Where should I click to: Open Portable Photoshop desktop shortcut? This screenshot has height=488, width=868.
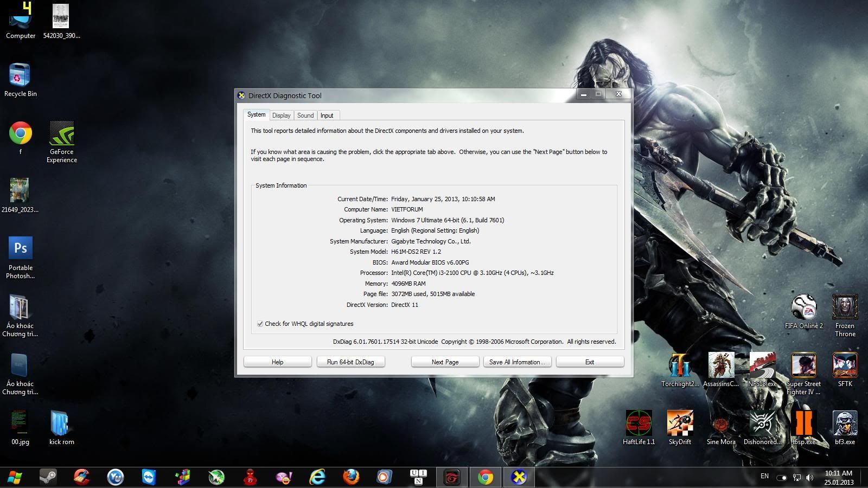coord(21,258)
